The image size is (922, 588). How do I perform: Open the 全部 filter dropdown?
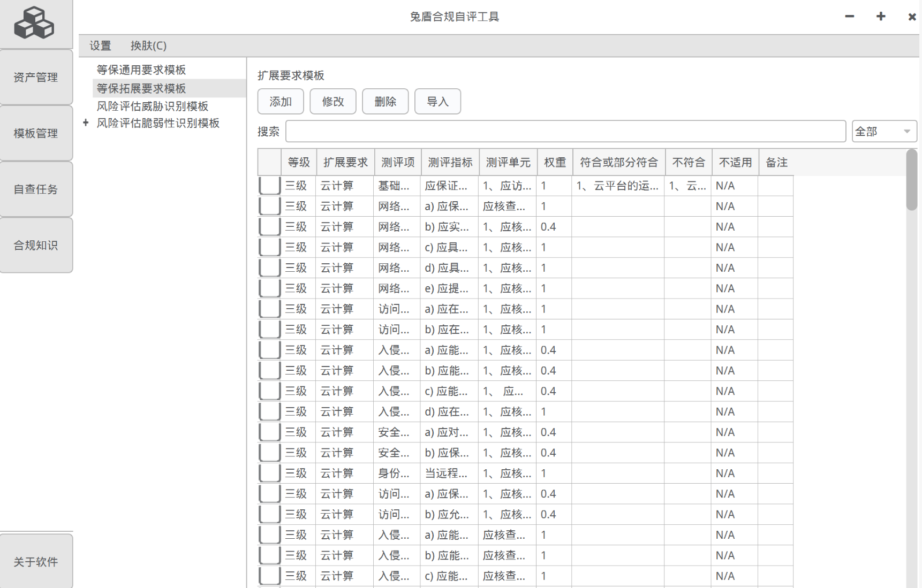coord(883,131)
